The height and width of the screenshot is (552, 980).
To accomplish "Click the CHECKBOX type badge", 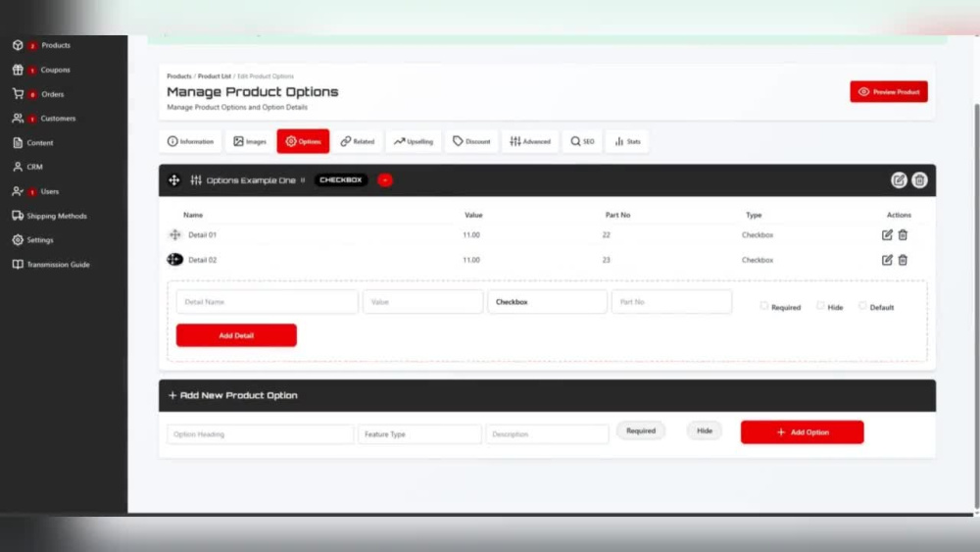I will 341,180.
